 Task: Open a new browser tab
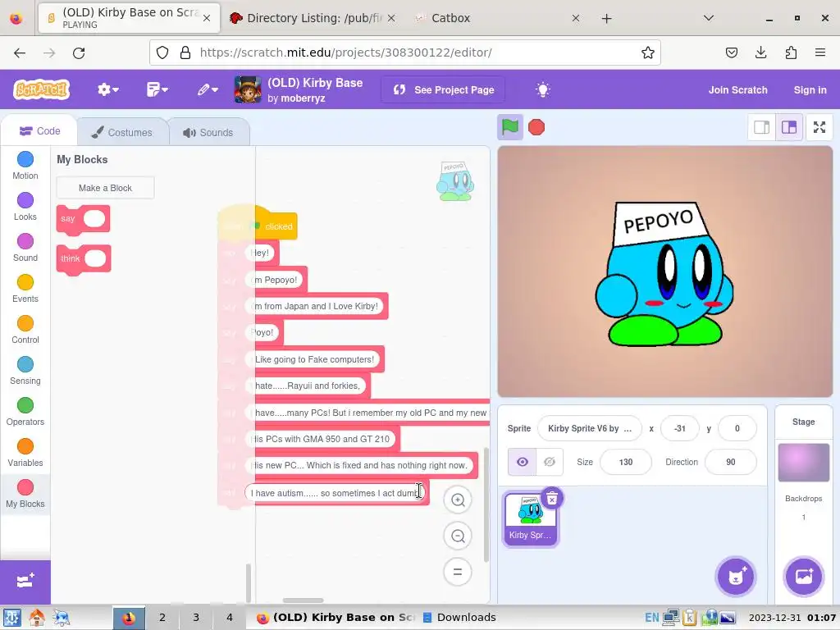(x=606, y=18)
